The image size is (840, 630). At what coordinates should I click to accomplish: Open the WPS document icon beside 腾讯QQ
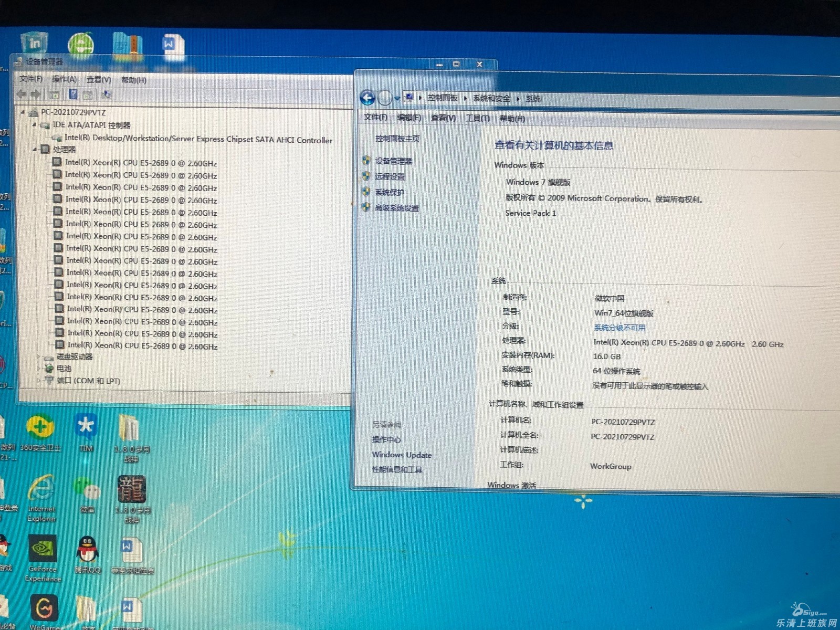(x=132, y=555)
